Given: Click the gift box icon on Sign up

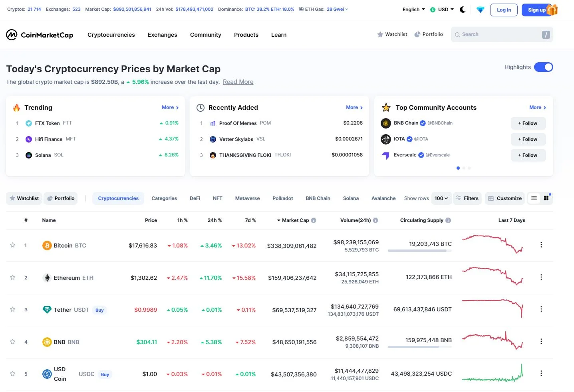Looking at the screenshot, I should click(x=552, y=9).
